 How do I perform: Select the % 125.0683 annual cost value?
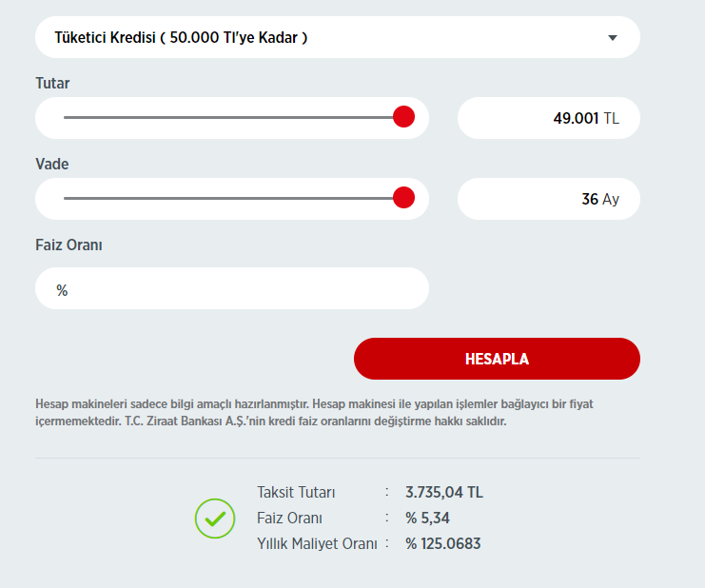pos(443,544)
